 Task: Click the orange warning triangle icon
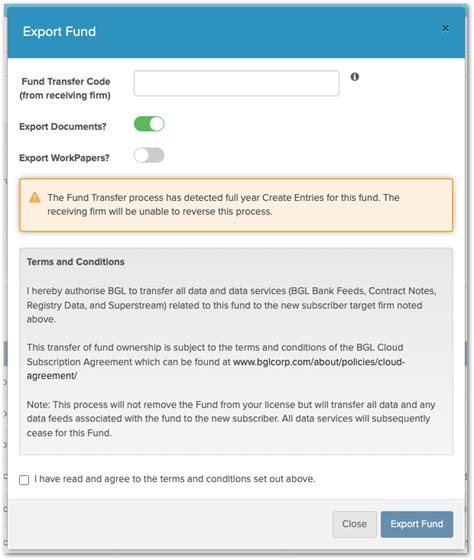coord(35,198)
